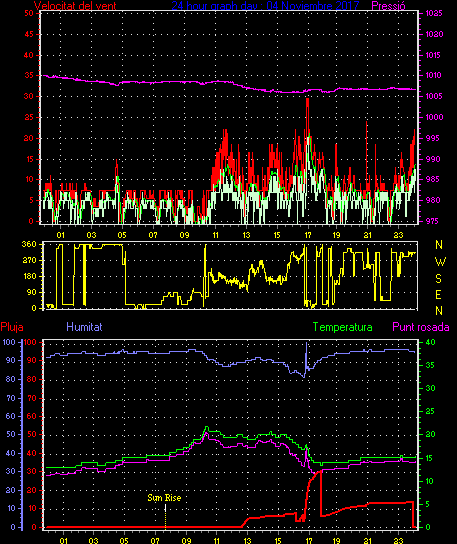Click the red rain axis value 10

(x=32, y=508)
